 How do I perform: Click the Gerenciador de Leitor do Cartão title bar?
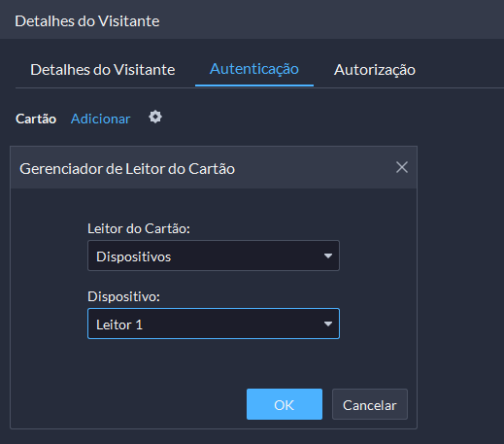(214, 168)
